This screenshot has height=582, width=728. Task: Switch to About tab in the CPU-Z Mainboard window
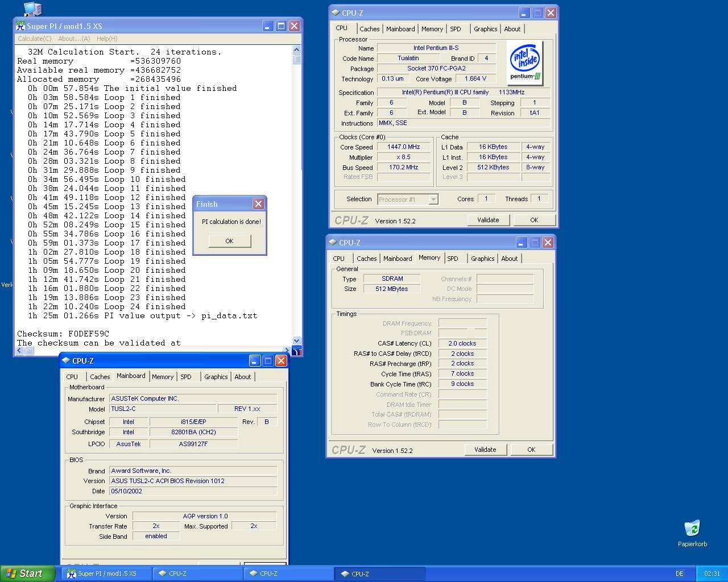point(243,377)
